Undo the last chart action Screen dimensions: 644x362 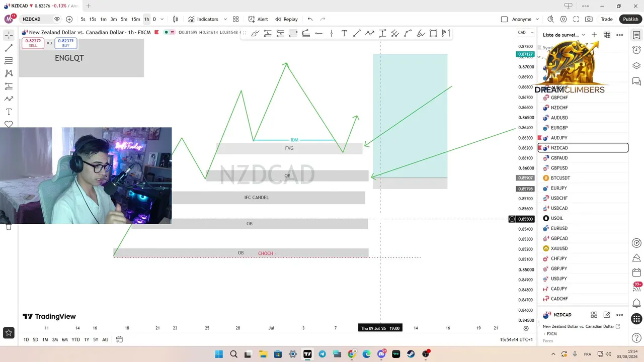(310, 19)
